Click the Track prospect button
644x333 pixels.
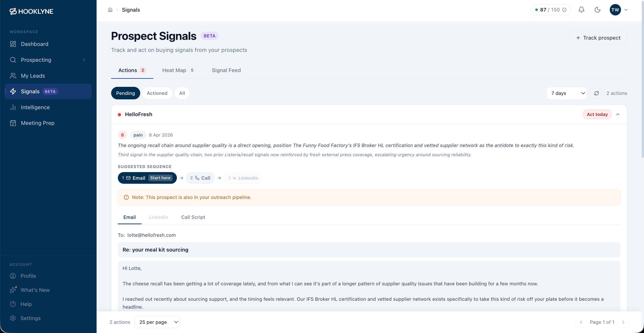(598, 38)
